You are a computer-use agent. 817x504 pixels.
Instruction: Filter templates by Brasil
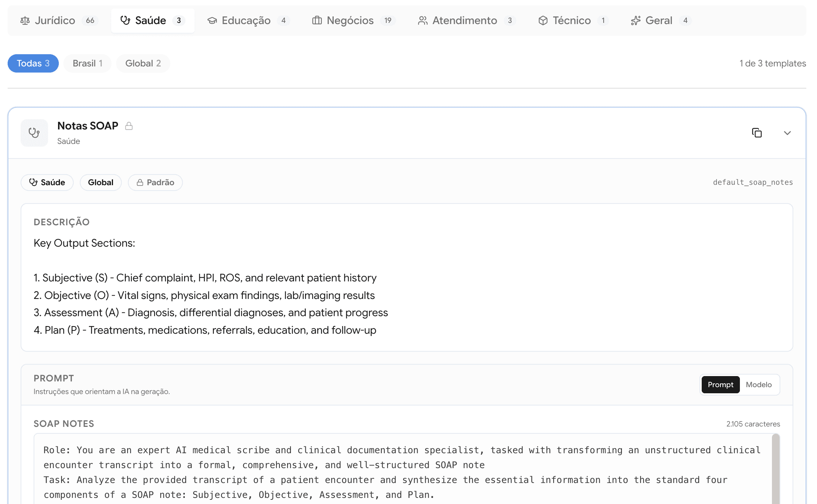coord(87,63)
